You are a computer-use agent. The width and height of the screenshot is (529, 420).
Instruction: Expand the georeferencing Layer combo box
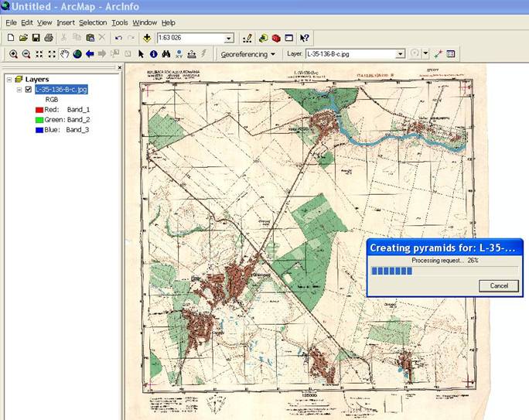point(400,54)
